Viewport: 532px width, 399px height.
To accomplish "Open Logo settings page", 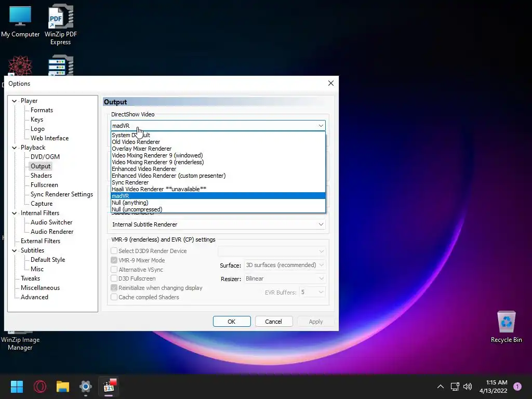I will click(x=37, y=129).
